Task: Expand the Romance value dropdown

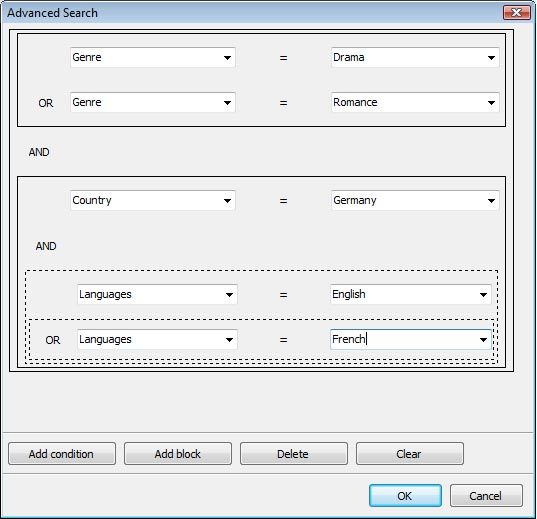Action: [x=491, y=102]
